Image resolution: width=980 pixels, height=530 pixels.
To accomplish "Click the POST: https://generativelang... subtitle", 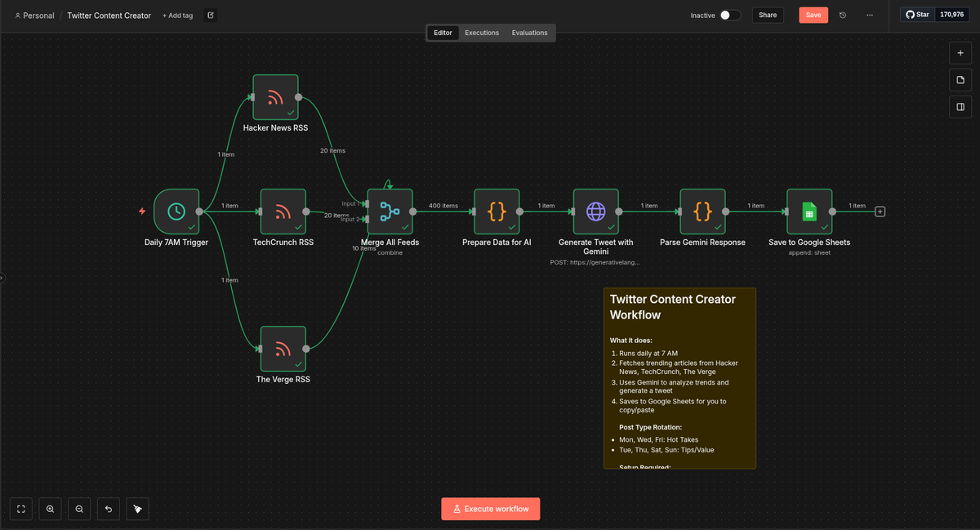I will (x=595, y=263).
